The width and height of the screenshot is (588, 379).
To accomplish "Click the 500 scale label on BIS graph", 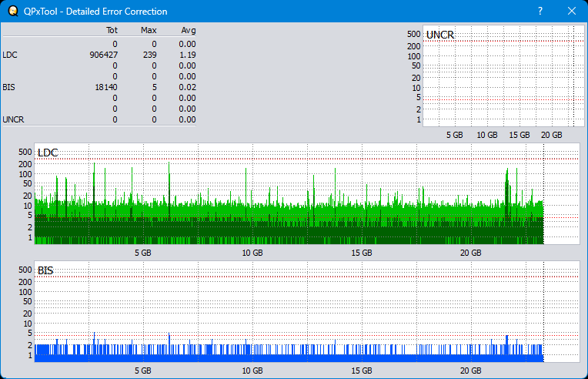I will (x=25, y=270).
